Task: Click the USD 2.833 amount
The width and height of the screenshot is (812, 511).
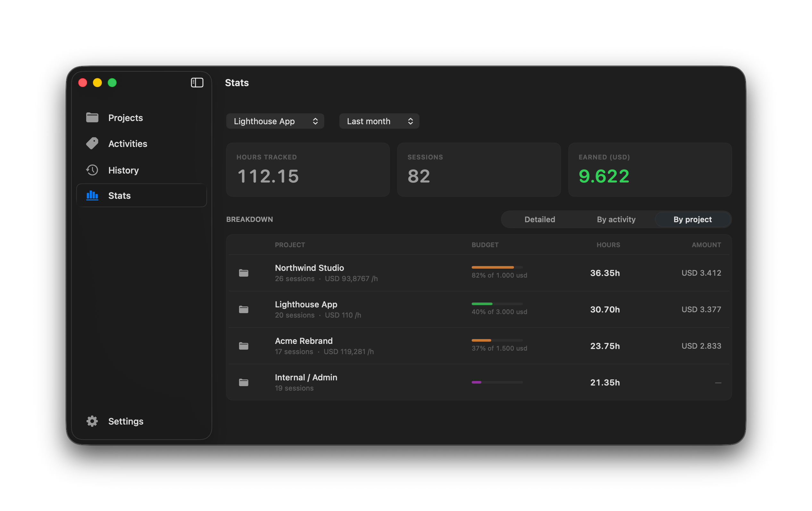Action: 701,346
